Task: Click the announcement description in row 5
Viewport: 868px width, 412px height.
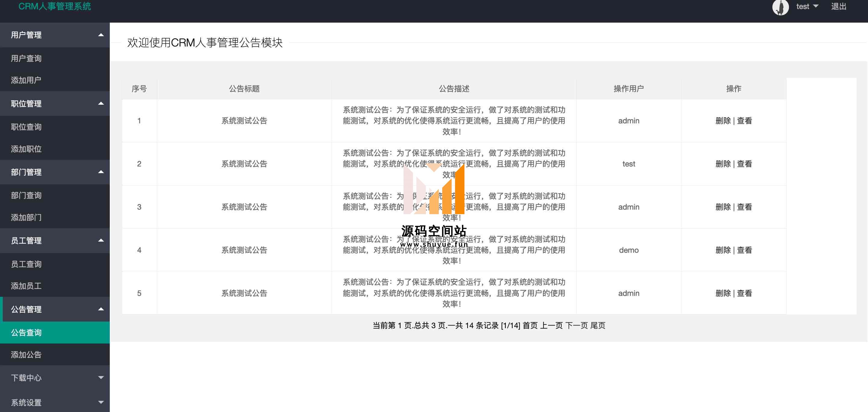Action: (454, 293)
